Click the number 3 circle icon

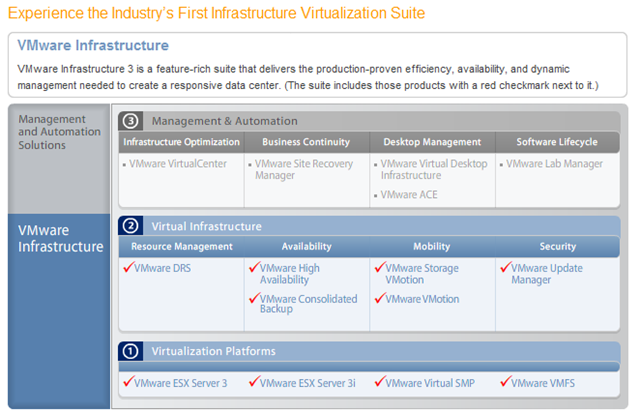point(132,121)
